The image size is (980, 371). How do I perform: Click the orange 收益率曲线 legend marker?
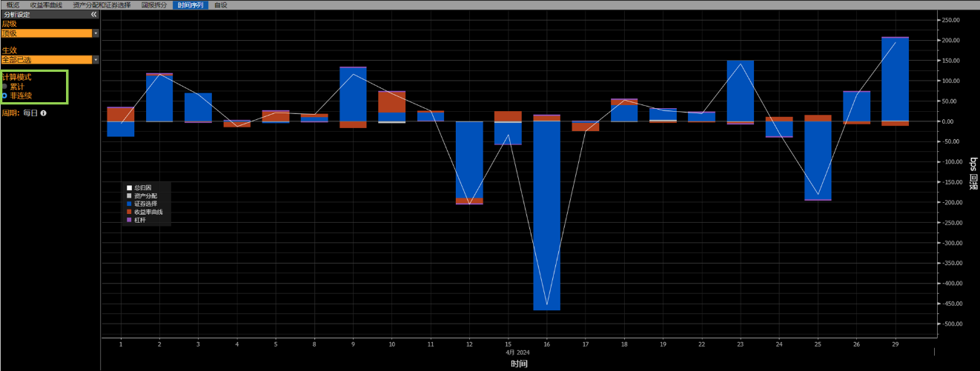[129, 212]
